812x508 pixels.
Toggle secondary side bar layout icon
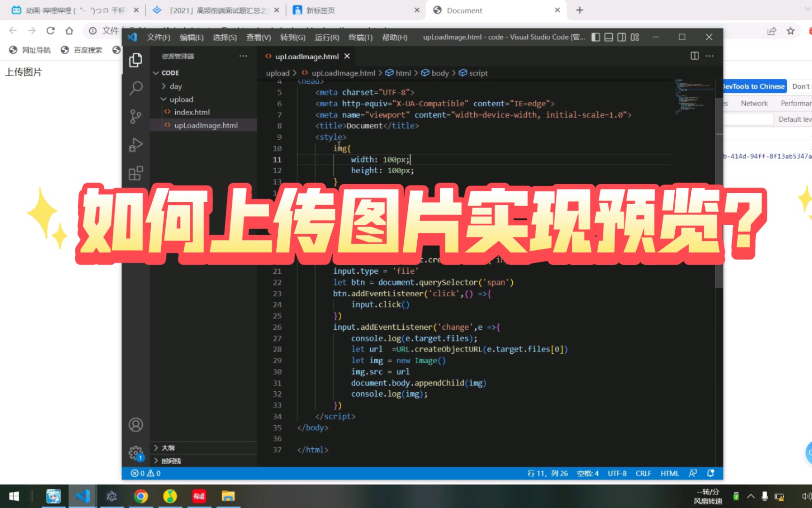coord(622,37)
